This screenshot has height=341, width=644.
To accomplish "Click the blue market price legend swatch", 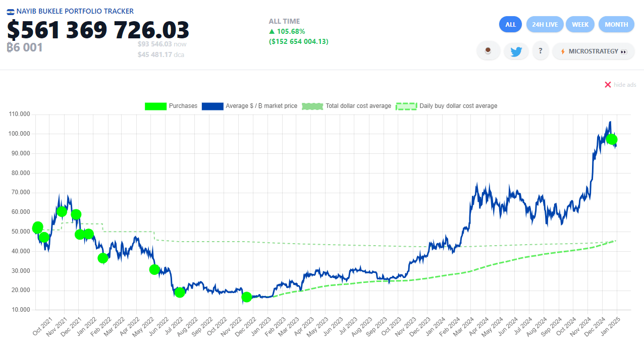I will click(212, 106).
